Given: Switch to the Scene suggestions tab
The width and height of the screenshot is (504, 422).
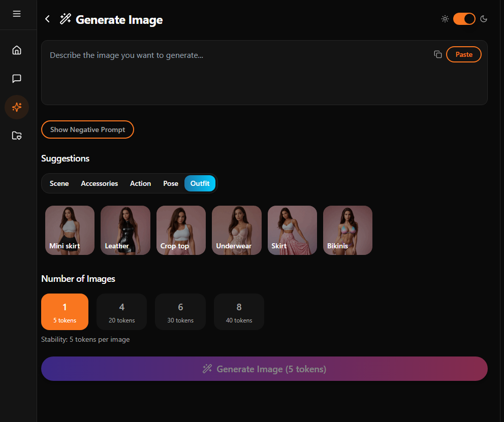Looking at the screenshot, I should click(59, 183).
